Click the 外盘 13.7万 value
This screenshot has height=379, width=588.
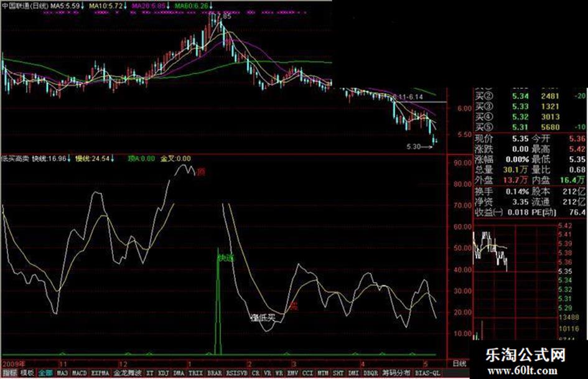516,180
